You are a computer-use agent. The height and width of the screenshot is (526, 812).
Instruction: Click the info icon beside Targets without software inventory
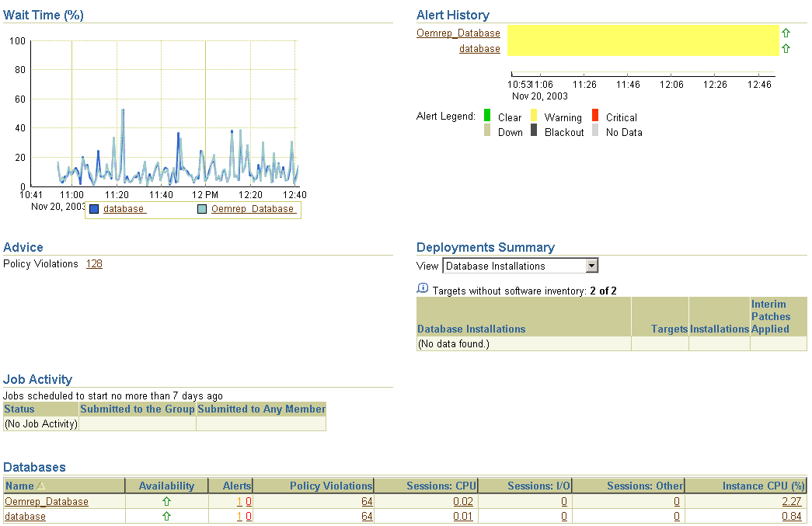coord(423,288)
